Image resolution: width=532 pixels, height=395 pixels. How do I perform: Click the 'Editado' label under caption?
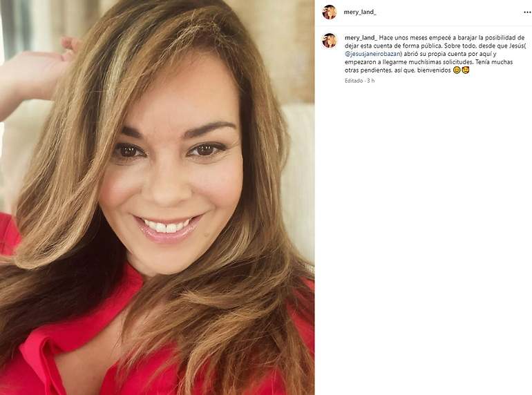[354, 81]
